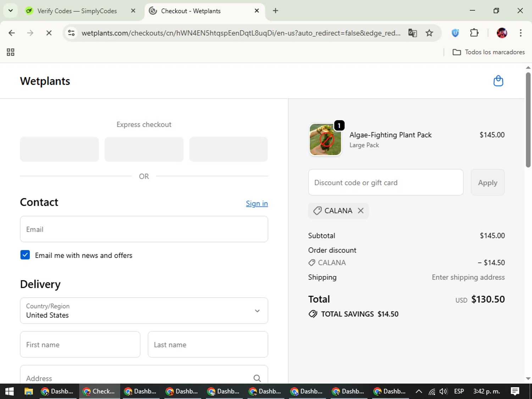Open the Windows Start menu
Viewport: 532px width, 399px height.
10,392
